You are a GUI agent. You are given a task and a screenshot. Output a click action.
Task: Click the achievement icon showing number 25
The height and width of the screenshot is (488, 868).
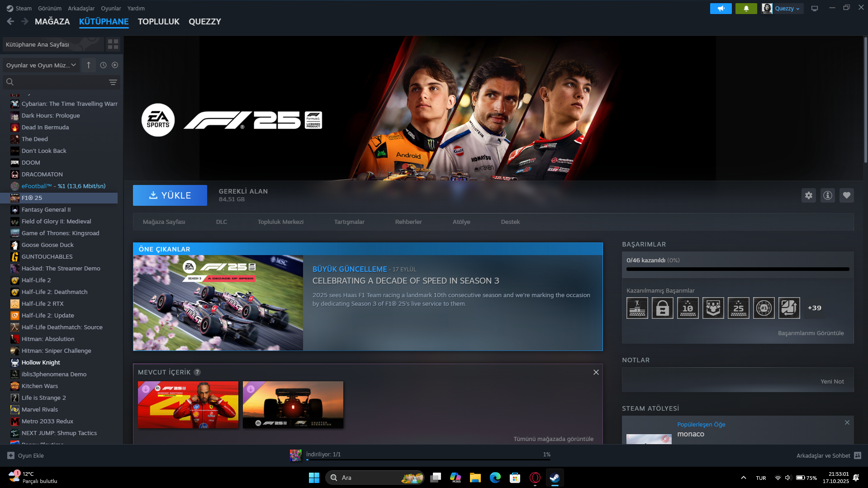739,308
